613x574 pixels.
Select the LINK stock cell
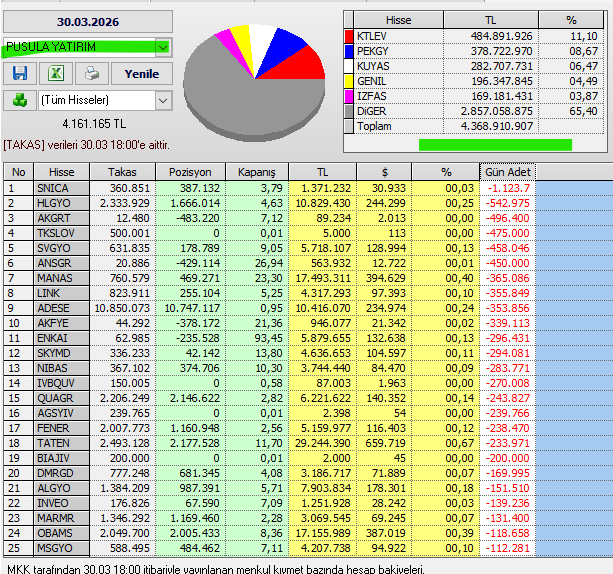pyautogui.click(x=62, y=293)
